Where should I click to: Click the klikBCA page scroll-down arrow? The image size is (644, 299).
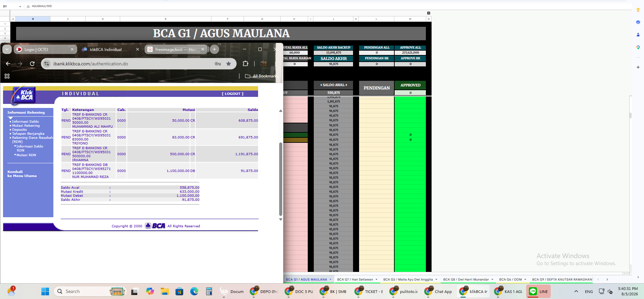[x=281, y=220]
